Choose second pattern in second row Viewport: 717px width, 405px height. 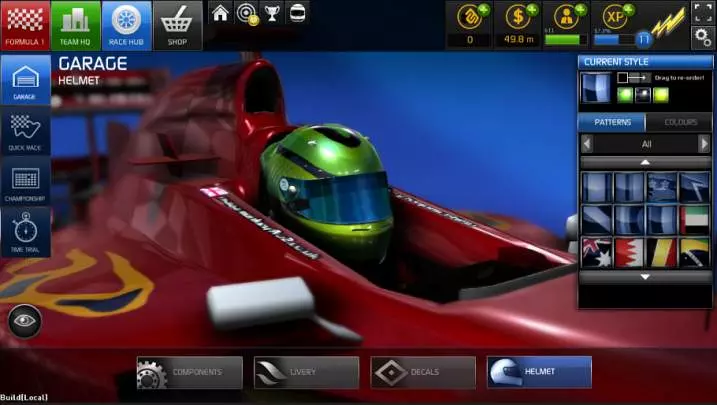[x=629, y=219]
